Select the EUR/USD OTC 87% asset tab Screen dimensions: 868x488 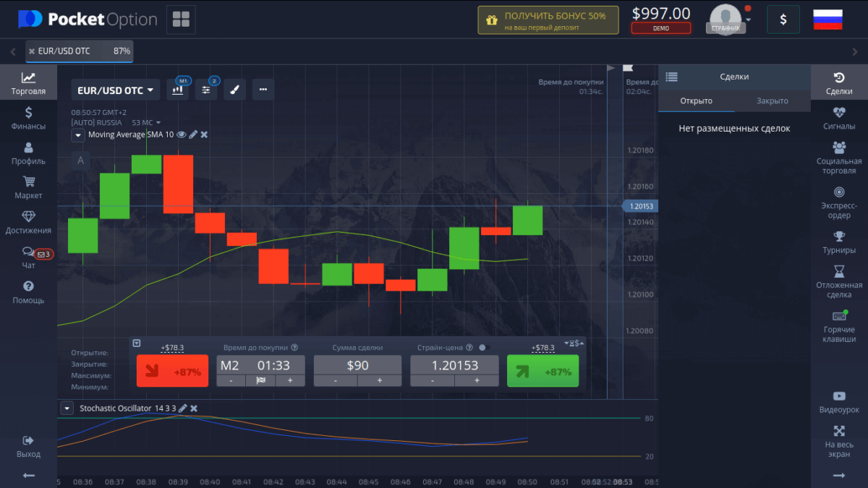80,51
